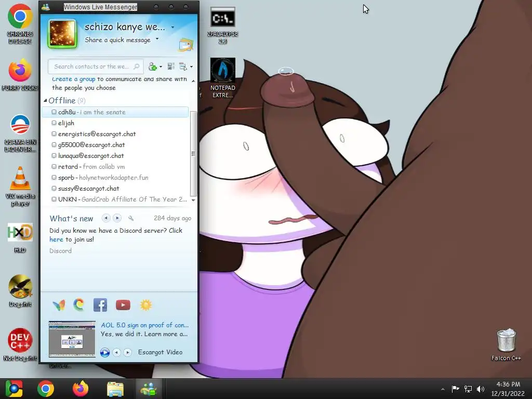Click the volume speaker tray icon
This screenshot has width=532, height=399.
tap(481, 389)
